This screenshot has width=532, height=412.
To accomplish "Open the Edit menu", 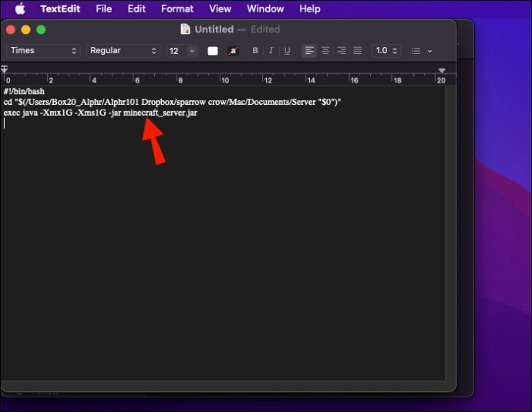I will tap(136, 9).
